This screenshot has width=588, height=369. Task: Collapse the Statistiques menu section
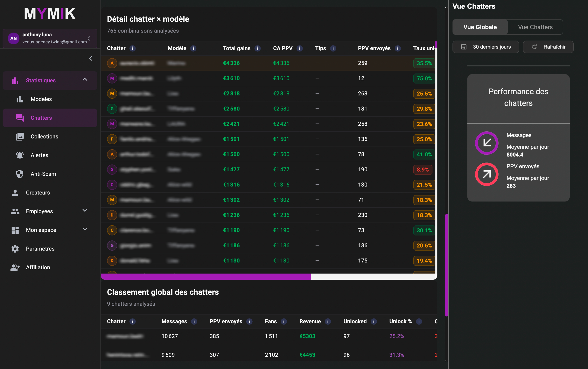85,80
